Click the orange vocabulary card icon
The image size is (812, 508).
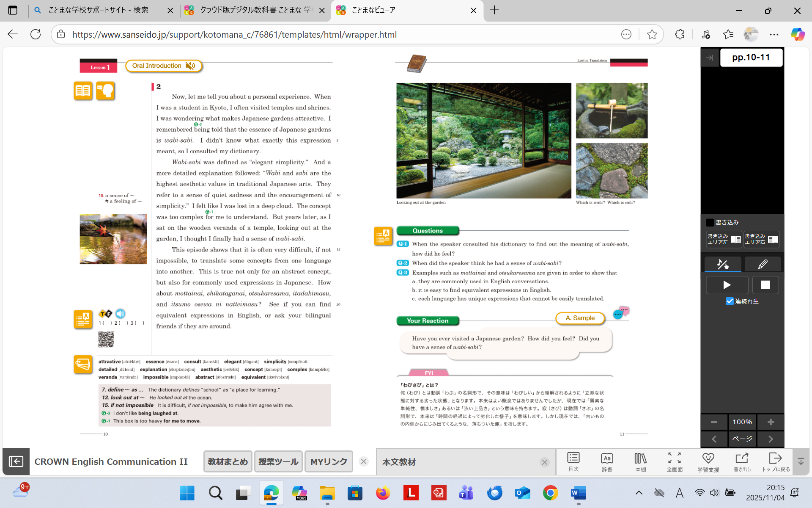click(83, 364)
